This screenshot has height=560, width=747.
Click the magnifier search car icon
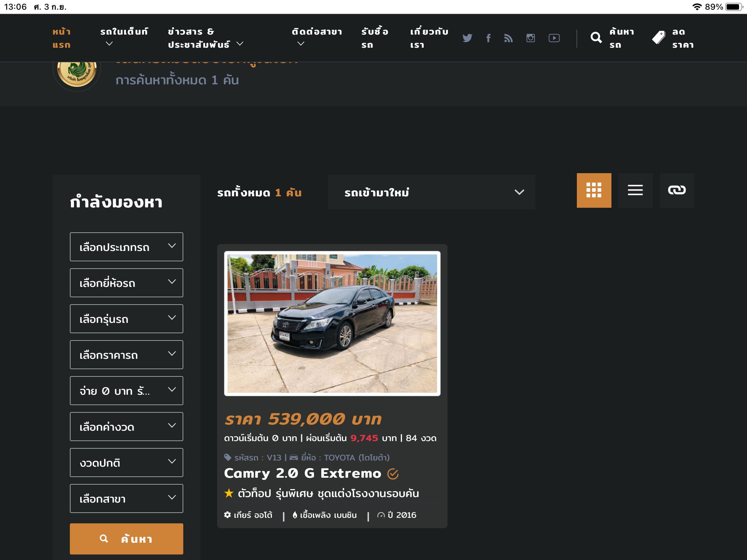pyautogui.click(x=596, y=37)
